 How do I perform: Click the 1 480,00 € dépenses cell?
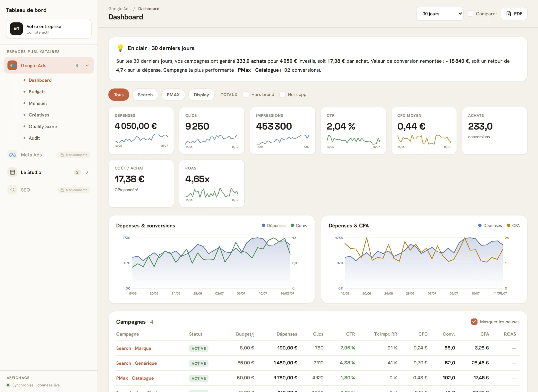[x=285, y=363]
